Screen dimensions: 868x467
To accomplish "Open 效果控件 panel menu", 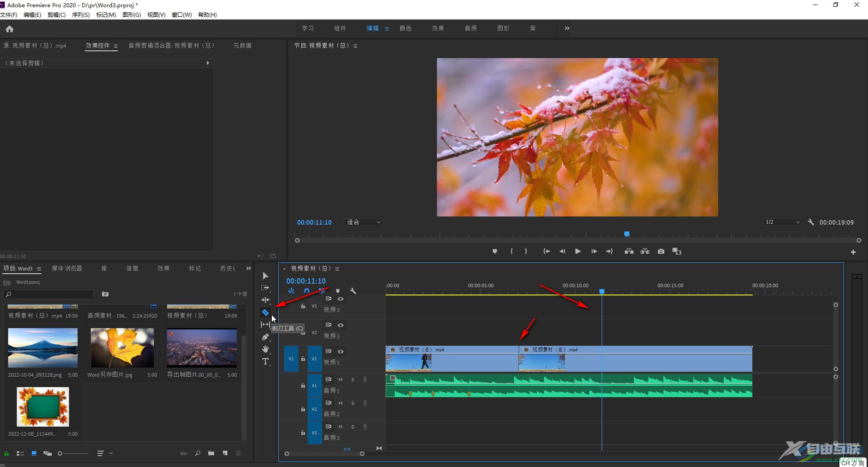I will [x=116, y=46].
